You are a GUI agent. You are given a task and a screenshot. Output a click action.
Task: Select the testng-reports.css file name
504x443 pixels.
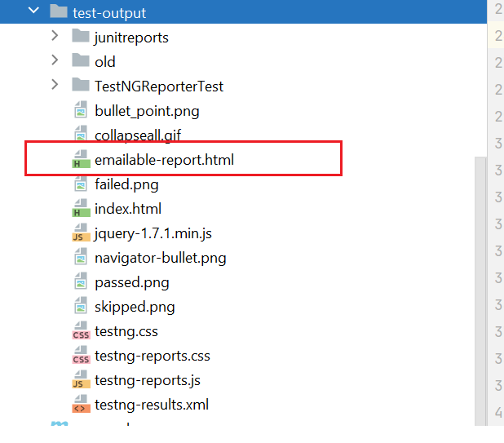click(x=153, y=356)
